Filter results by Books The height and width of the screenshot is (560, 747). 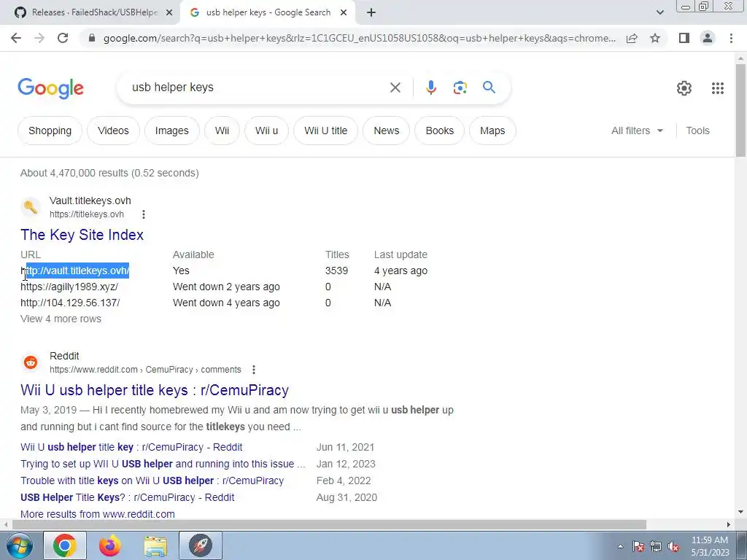point(440,131)
